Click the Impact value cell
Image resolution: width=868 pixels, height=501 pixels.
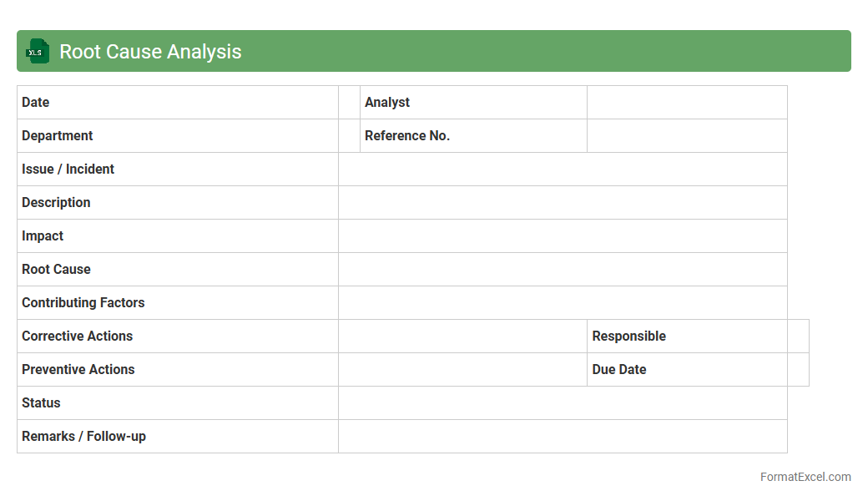tap(563, 236)
